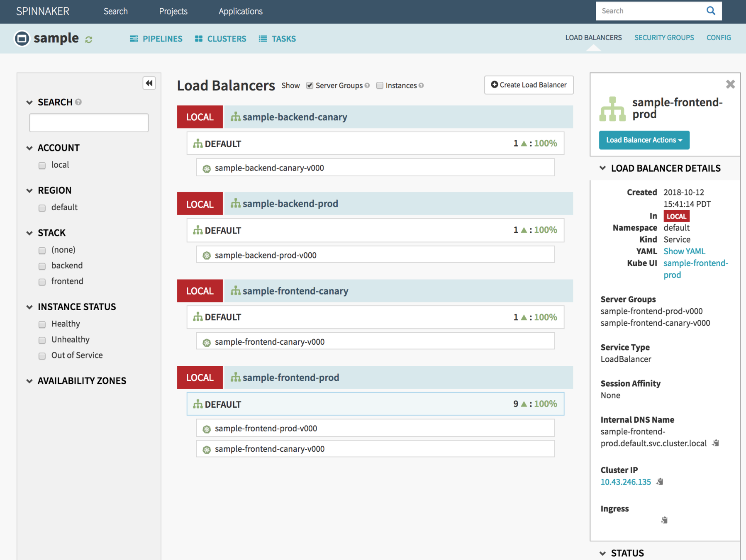Collapse the STATUS section
746x560 pixels.
click(x=602, y=553)
